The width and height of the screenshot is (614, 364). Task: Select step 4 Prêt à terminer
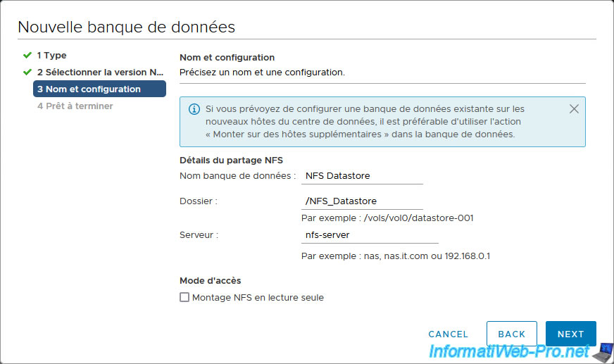pyautogui.click(x=75, y=106)
